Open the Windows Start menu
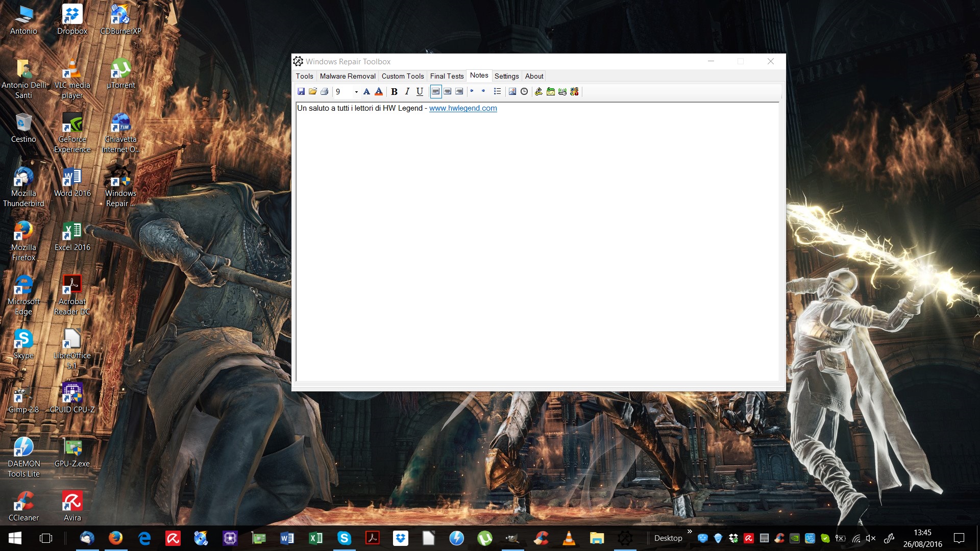 point(15,538)
